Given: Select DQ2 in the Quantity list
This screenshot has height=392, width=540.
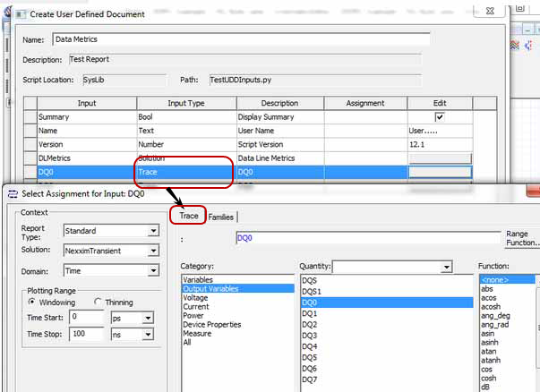Looking at the screenshot, I should pos(309,325).
